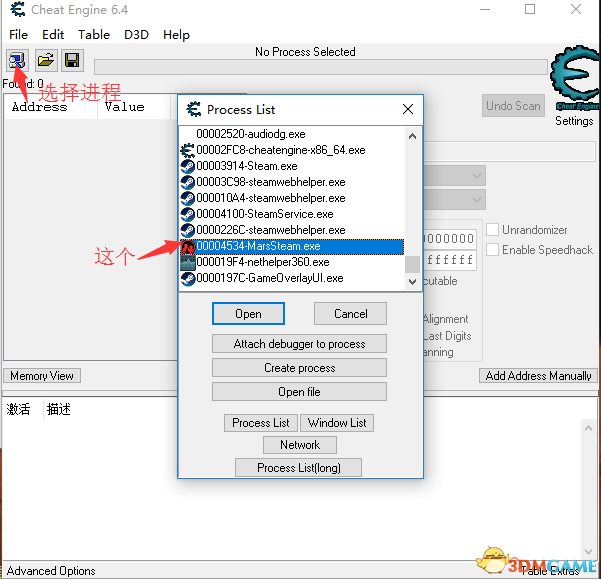Click the select process computer icon
Image resolution: width=601 pixels, height=579 pixels.
tap(18, 61)
